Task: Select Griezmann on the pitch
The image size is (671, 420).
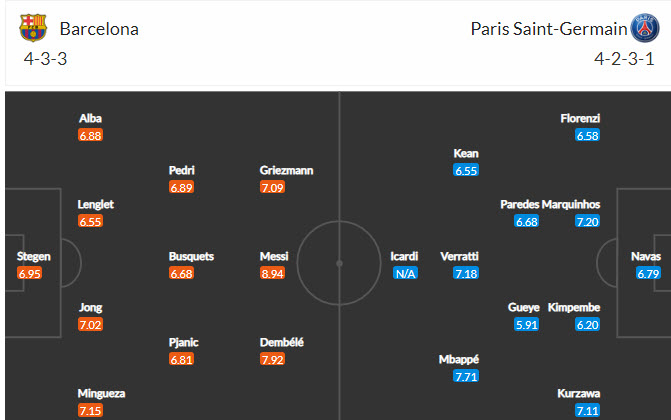Action: (286, 170)
